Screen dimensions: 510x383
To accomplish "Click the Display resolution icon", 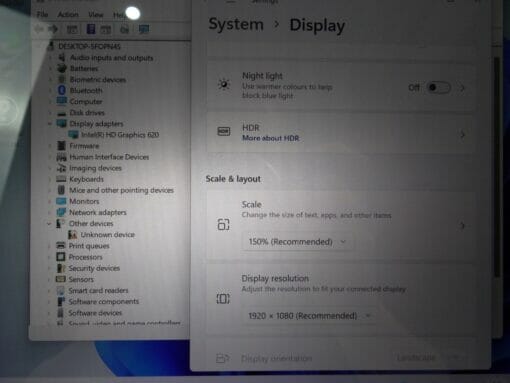I will pos(223,298).
